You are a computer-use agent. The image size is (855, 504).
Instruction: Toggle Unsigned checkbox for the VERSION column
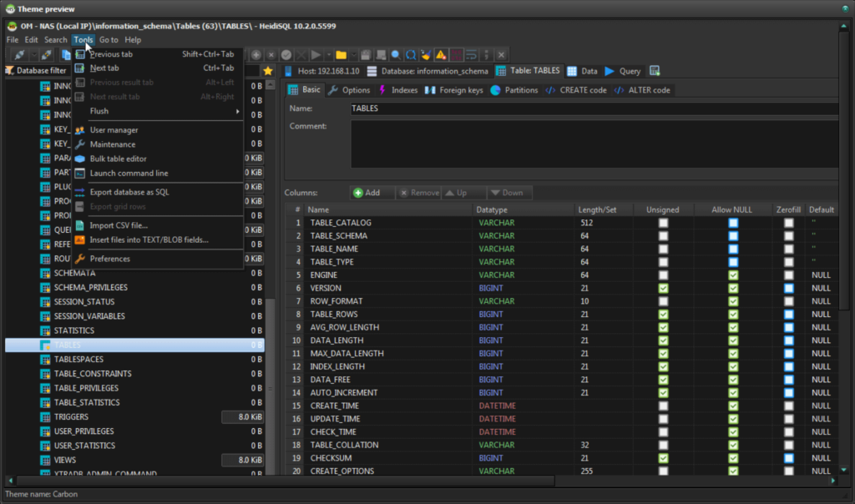pos(663,288)
